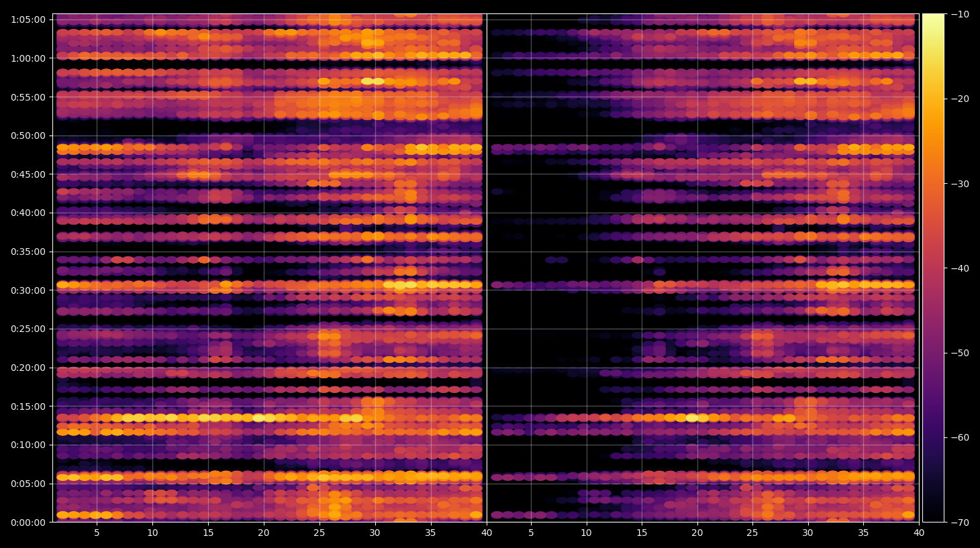Select the 0:30:00 y-axis tick label
Viewport: 980px width, 548px height.
point(28,290)
